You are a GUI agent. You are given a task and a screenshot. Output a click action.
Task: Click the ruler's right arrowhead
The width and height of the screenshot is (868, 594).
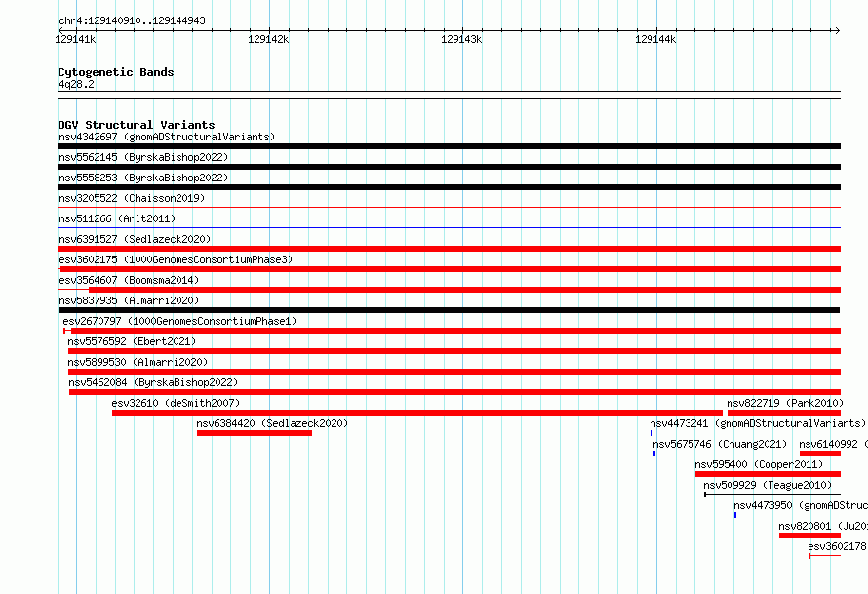(x=837, y=30)
